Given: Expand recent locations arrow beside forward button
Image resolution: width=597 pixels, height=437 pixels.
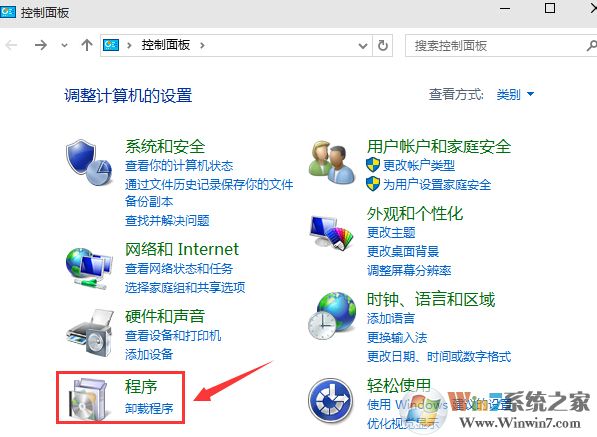Looking at the screenshot, I should [x=64, y=46].
